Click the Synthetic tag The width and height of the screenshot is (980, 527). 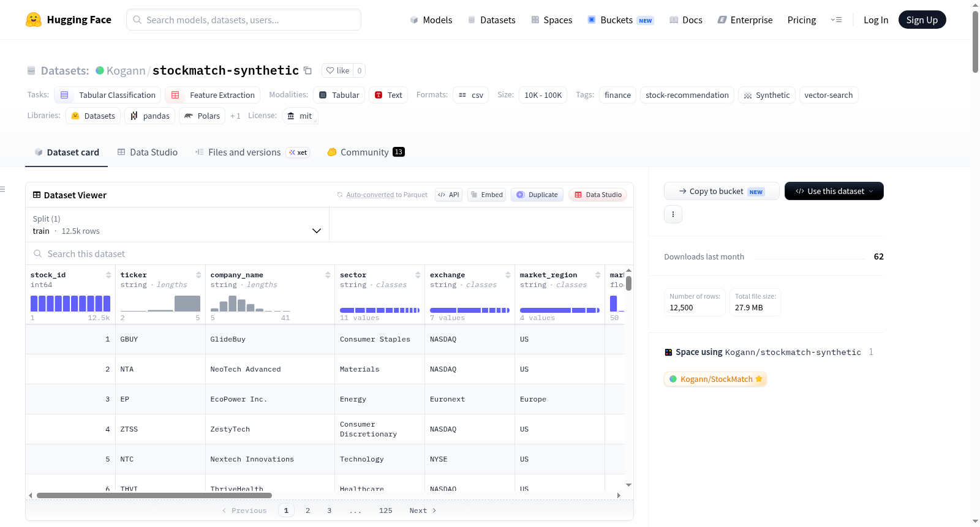click(767, 95)
